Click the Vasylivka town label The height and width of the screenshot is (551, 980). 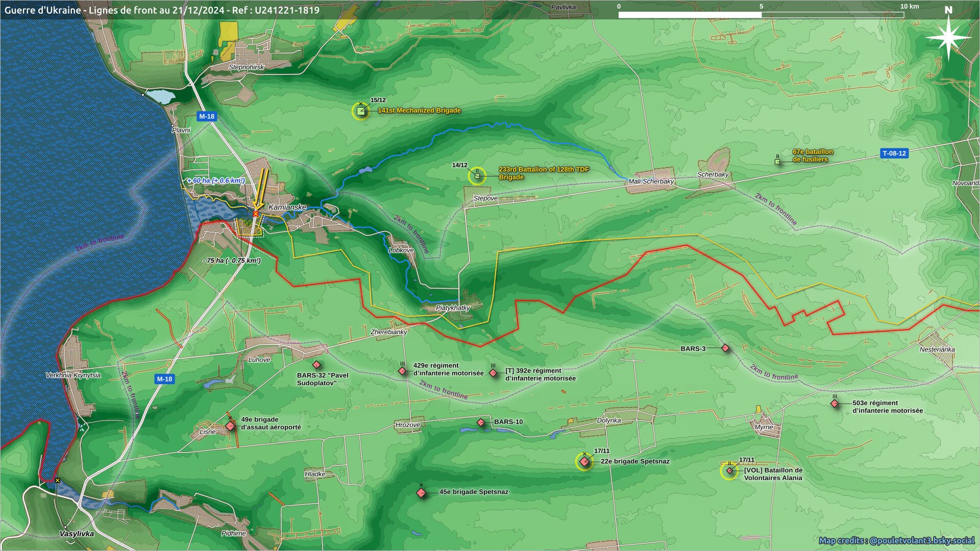click(77, 534)
